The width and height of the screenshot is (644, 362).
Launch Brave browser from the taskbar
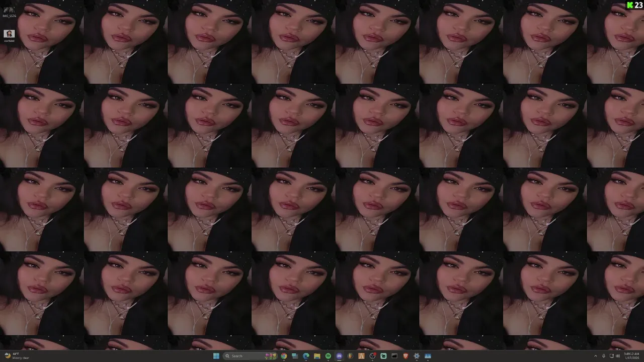tap(406, 356)
